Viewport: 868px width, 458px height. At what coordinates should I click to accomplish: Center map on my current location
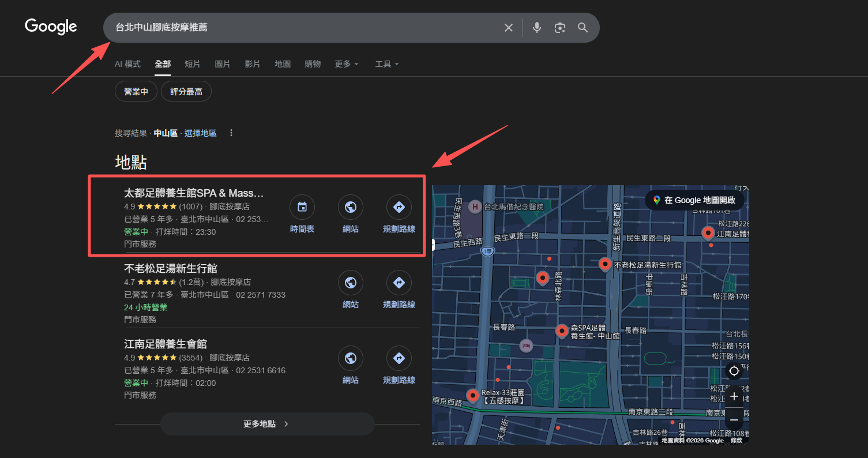[734, 371]
